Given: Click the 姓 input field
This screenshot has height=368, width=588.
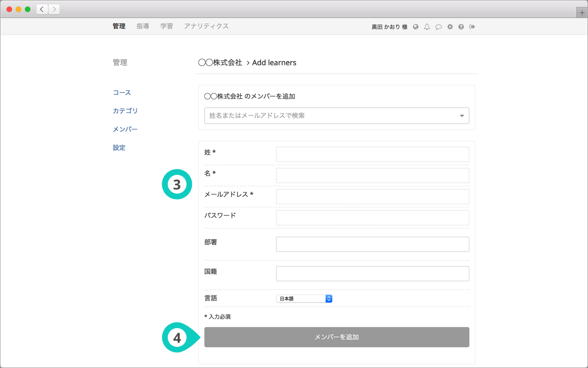Looking at the screenshot, I should tap(372, 155).
